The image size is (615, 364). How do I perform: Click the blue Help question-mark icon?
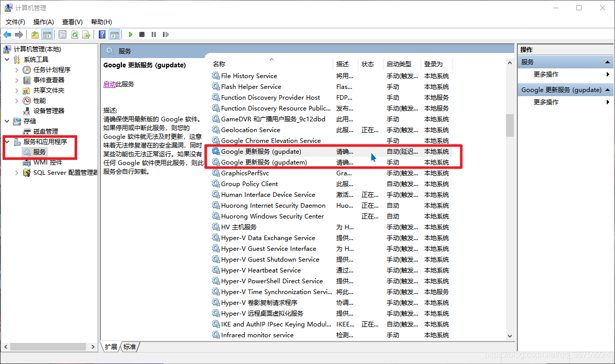tap(102, 35)
